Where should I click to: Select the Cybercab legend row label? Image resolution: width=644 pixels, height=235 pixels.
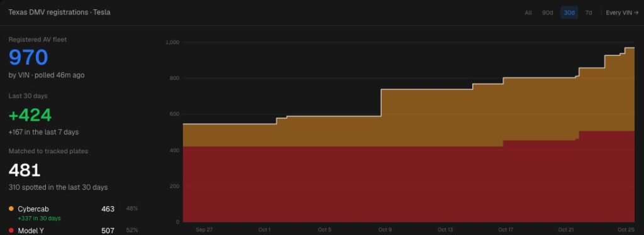click(x=33, y=209)
